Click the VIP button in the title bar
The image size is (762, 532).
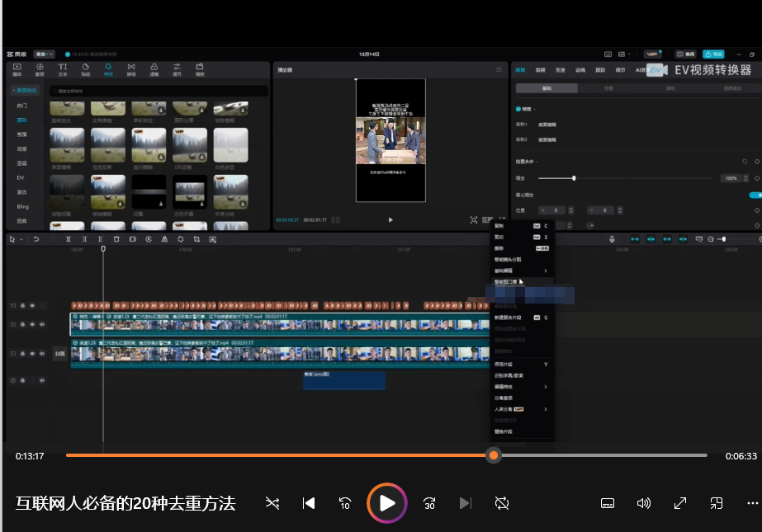653,54
